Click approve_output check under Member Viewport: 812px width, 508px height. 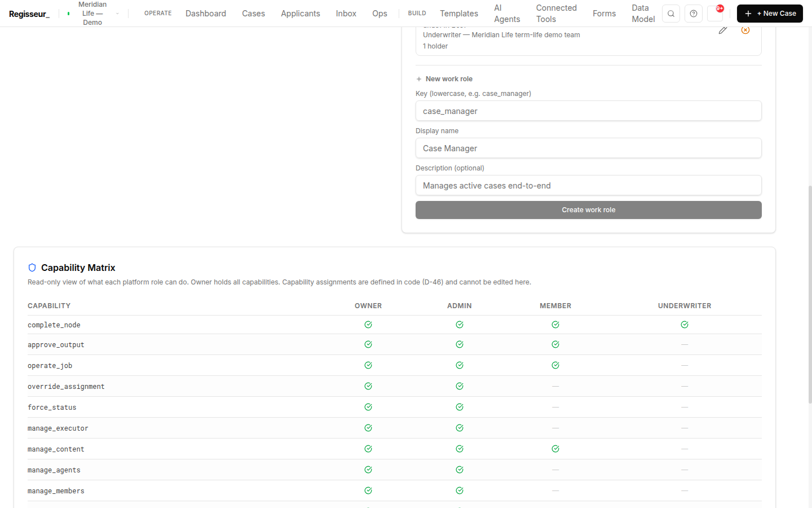tap(555, 344)
